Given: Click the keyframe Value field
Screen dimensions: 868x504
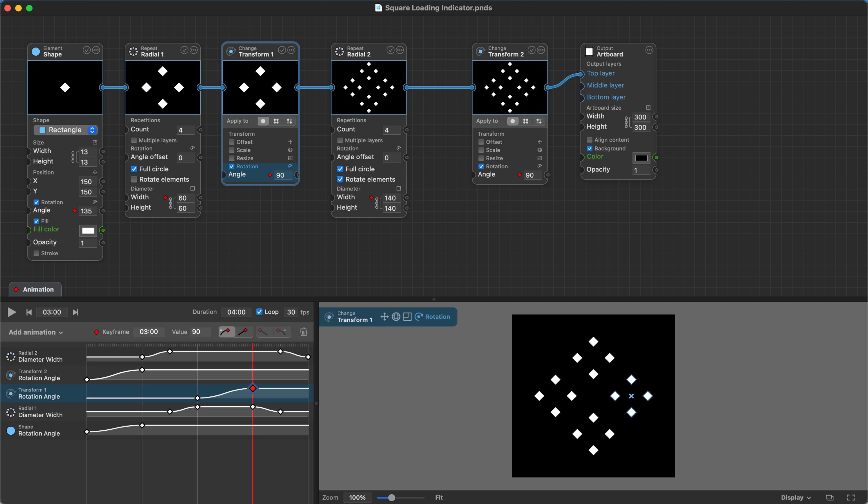Looking at the screenshot, I should coord(201,332).
